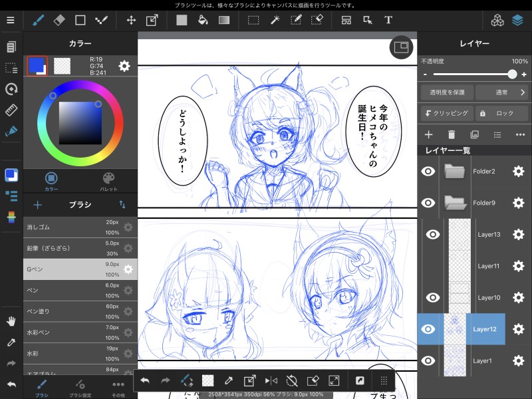Toggle visibility of Layer1
The image size is (532, 399).
[428, 360]
